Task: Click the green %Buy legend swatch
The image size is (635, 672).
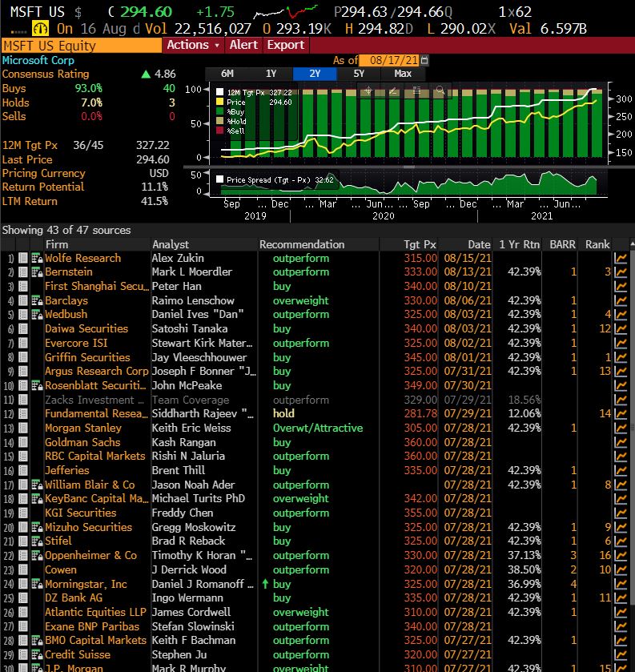Action: click(x=219, y=111)
